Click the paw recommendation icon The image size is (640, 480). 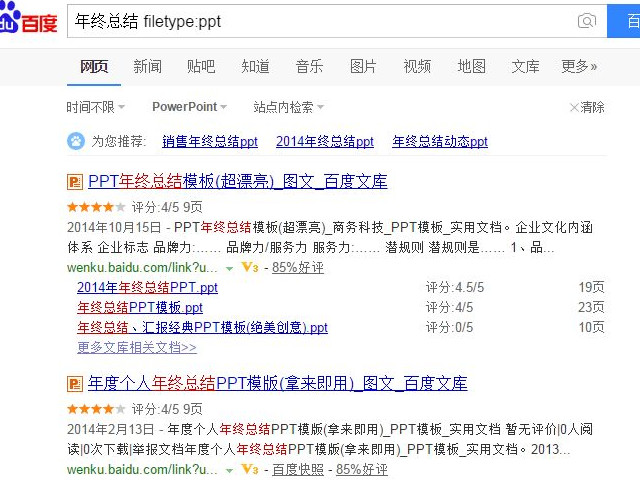click(x=76, y=141)
